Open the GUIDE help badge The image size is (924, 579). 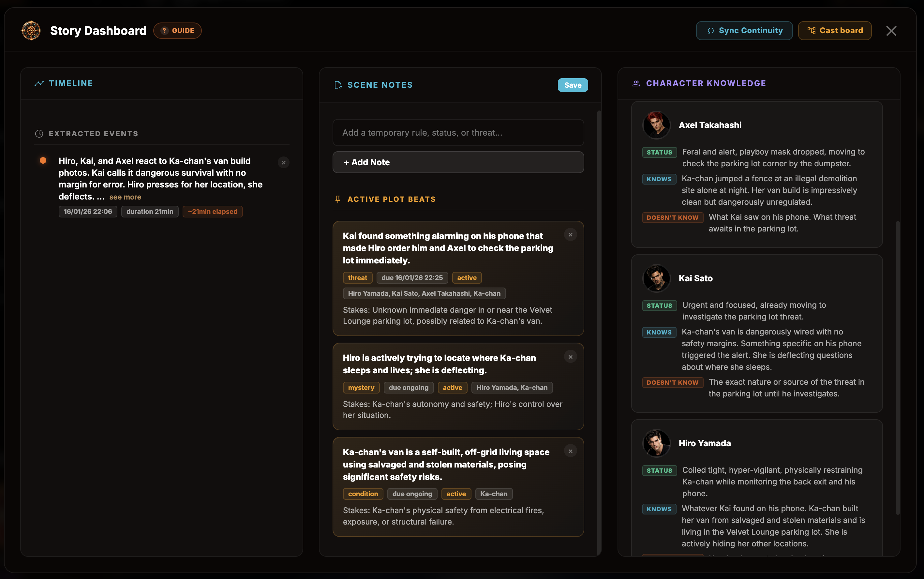(x=177, y=31)
